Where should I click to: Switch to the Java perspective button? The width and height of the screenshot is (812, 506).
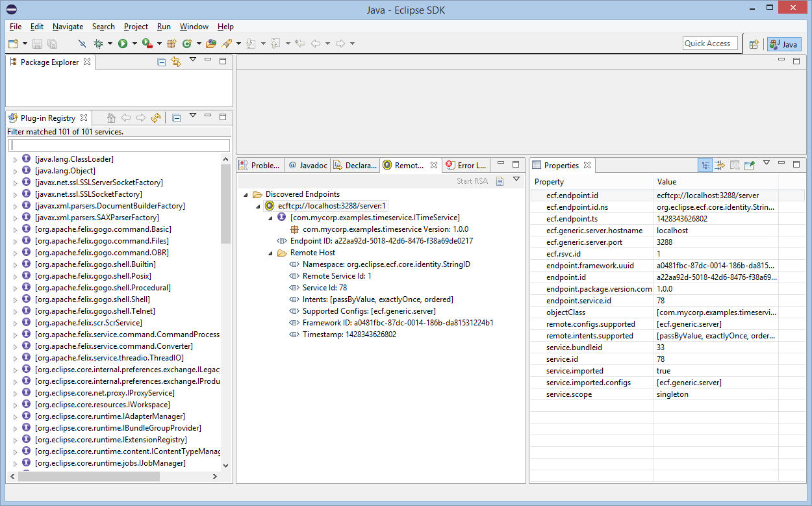click(783, 44)
